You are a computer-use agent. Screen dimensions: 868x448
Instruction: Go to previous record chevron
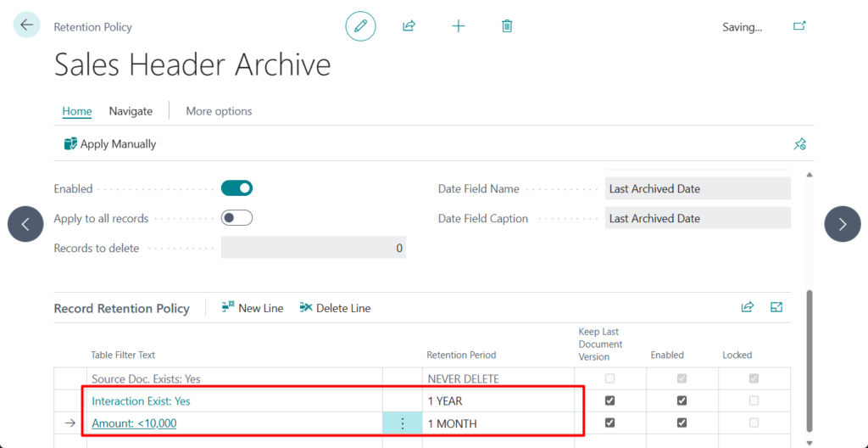point(25,224)
